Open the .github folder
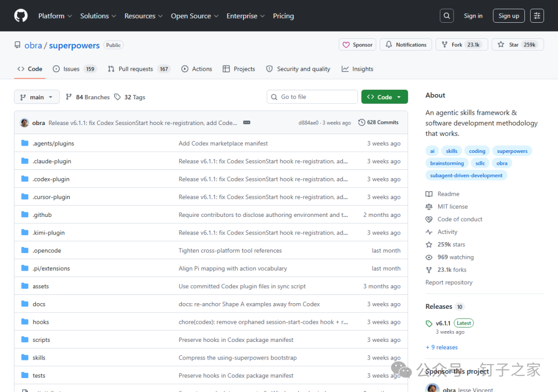The width and height of the screenshot is (558, 392). click(x=42, y=215)
